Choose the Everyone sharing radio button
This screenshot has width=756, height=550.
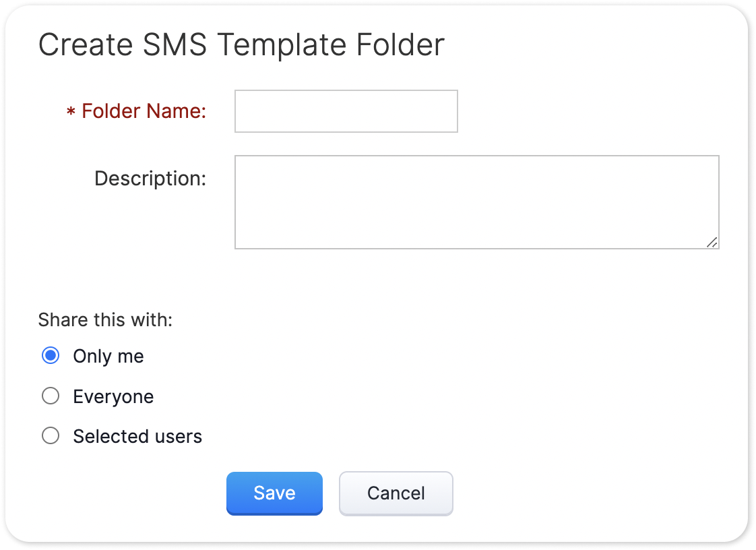51,396
